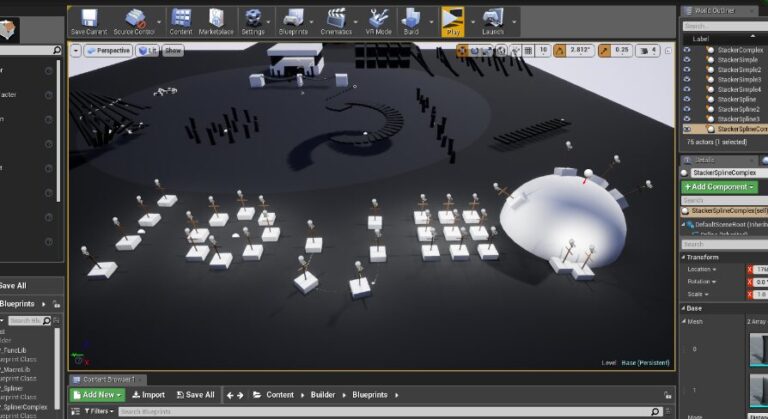
Task: Toggle scale snapping icon
Action: (x=605, y=50)
